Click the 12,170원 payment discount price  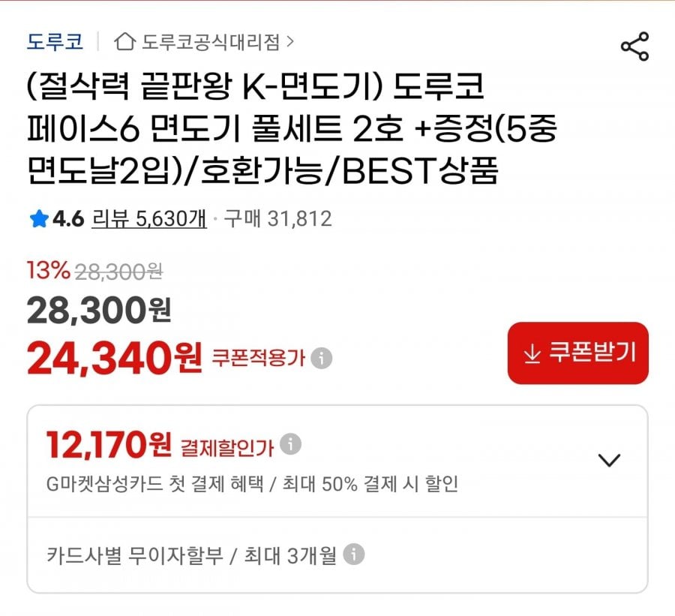point(109,446)
